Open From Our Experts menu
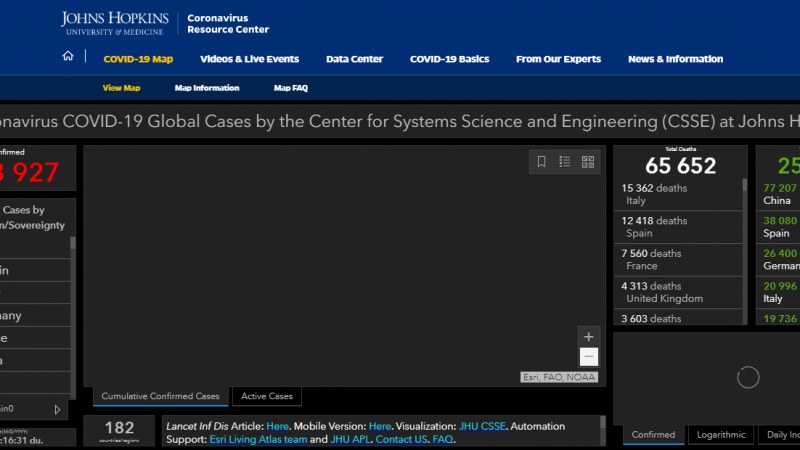The image size is (800, 450). point(559,59)
